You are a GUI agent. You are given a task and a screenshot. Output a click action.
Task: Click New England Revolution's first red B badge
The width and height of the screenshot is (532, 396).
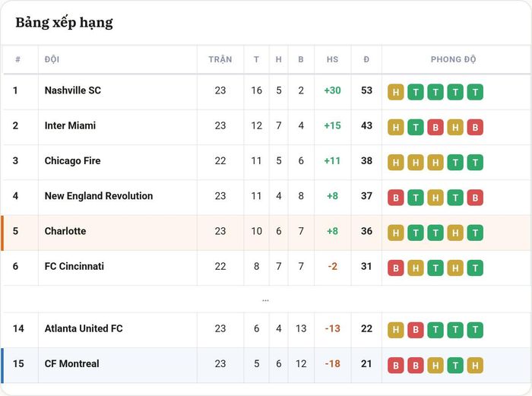coord(396,198)
